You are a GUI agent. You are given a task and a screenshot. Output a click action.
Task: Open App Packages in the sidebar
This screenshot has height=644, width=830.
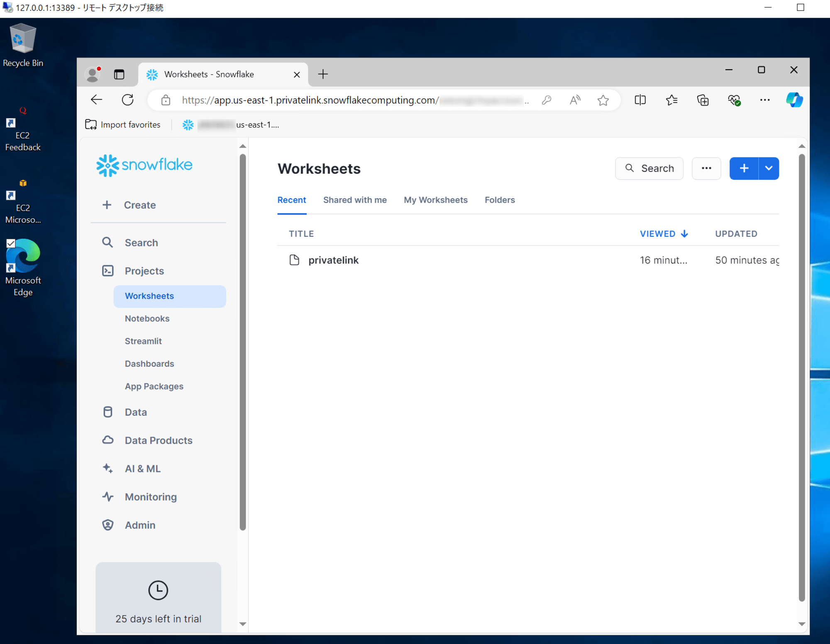154,386
